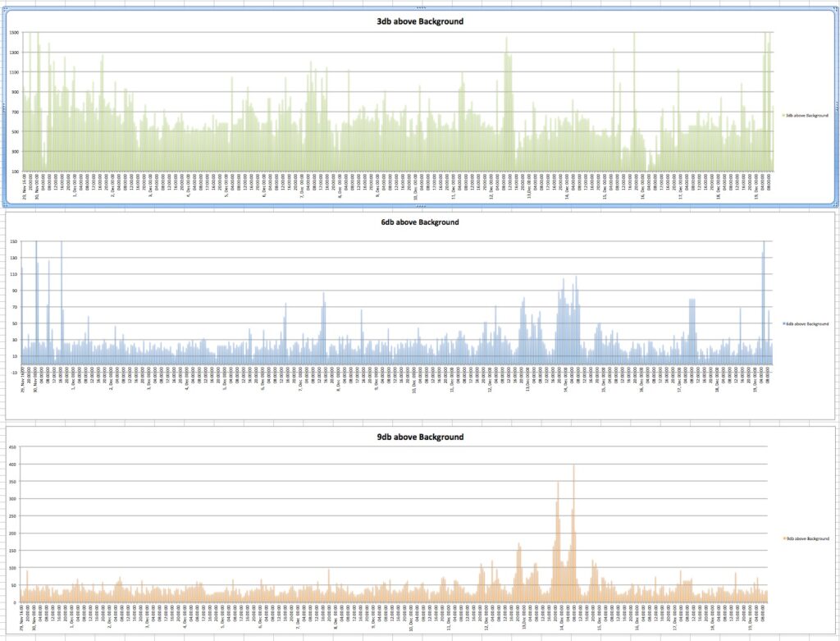Click the orange 9db legend color swatch
The width and height of the screenshot is (840, 641).
783,538
